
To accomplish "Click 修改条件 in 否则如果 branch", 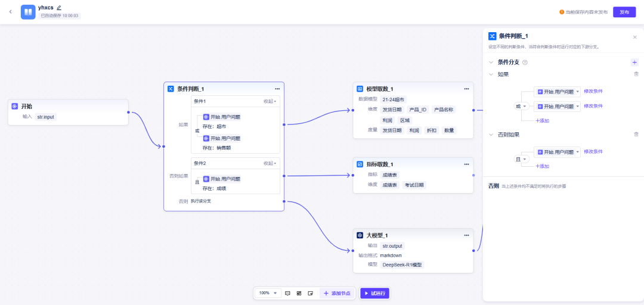I will (x=593, y=151).
